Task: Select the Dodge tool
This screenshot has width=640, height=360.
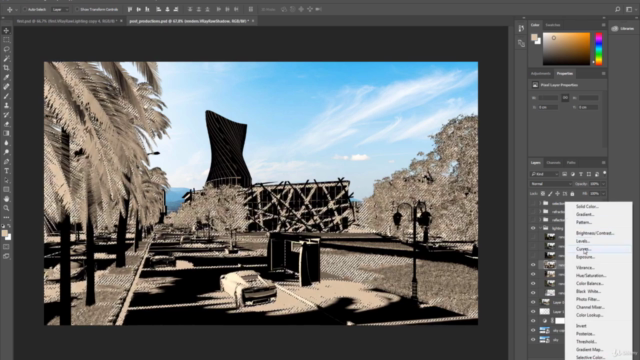Action: [6, 152]
